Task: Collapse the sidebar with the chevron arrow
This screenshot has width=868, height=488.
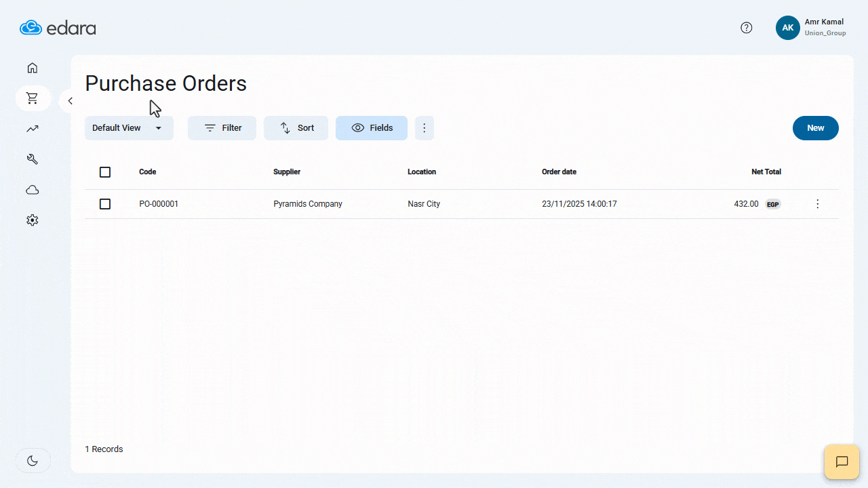Action: 70,101
